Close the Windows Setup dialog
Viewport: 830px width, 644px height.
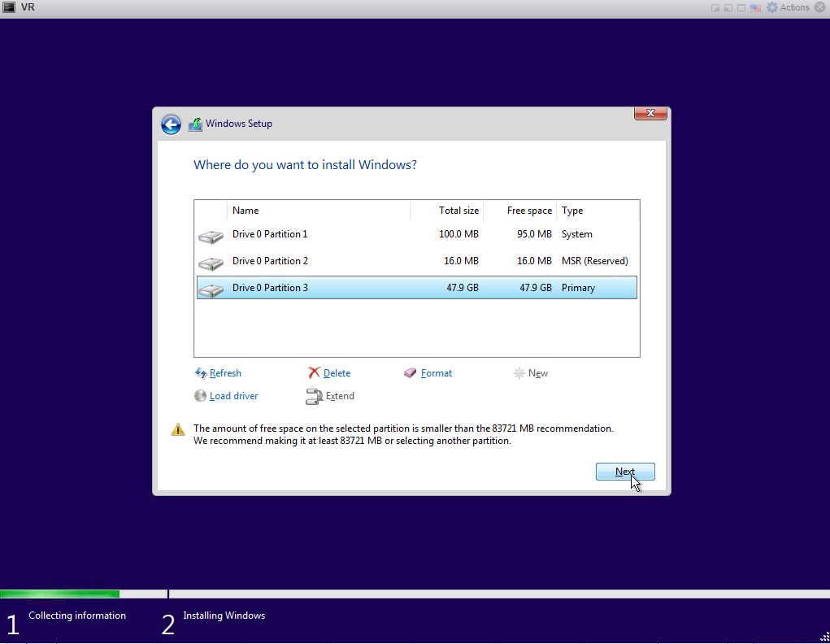[x=650, y=113]
